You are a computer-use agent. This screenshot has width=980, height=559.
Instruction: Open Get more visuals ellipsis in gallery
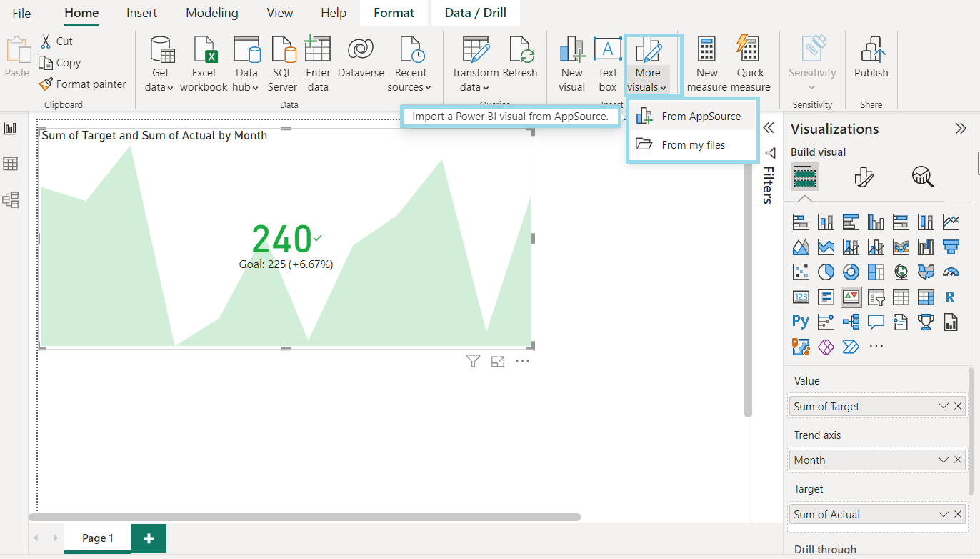click(x=876, y=347)
